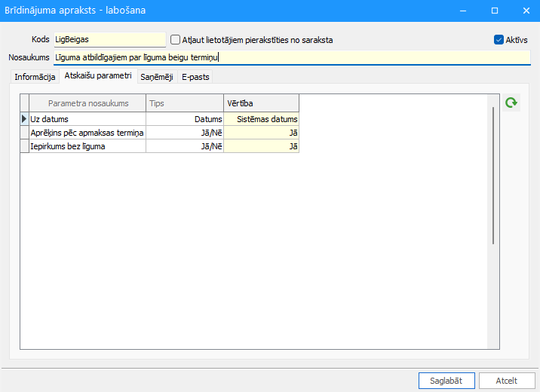The height and width of the screenshot is (392, 540).
Task: Select the Sistēmas datums value cell
Action: pos(262,119)
